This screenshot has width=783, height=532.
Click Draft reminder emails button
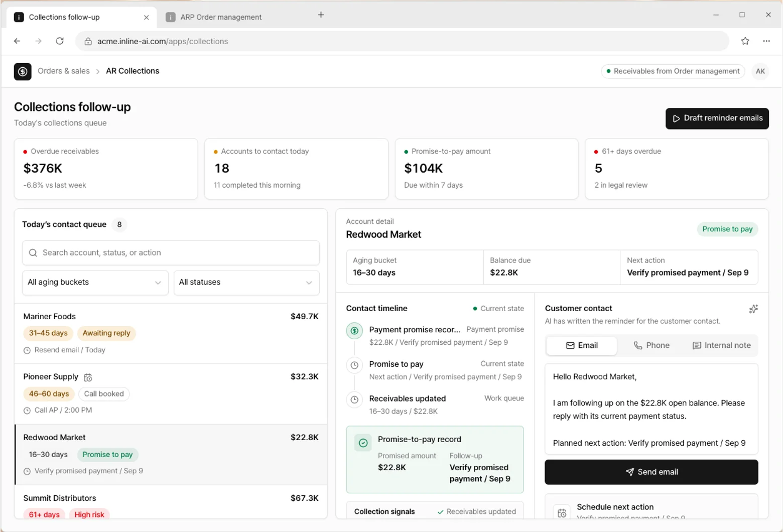click(717, 118)
